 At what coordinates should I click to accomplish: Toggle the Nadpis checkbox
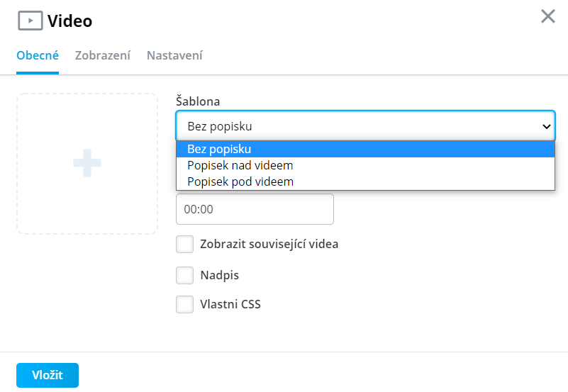point(185,276)
